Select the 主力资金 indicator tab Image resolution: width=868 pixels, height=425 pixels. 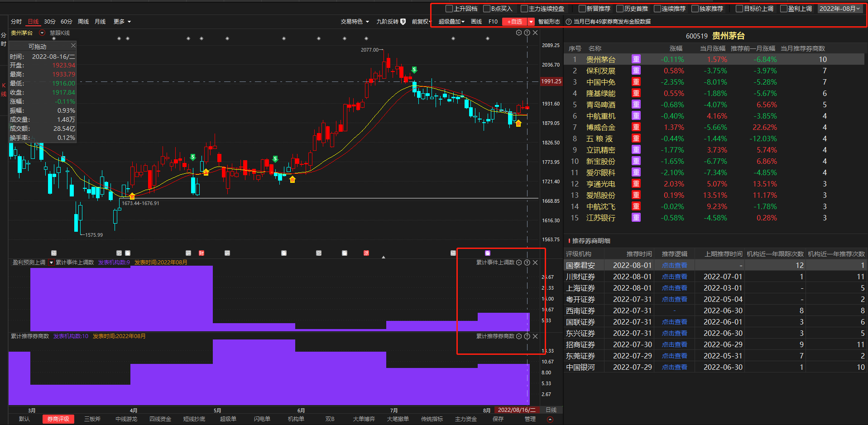pos(466,419)
